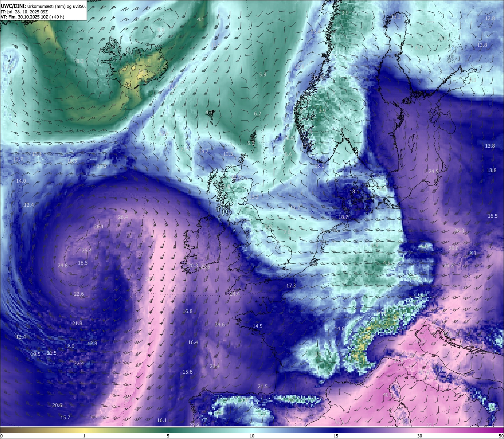Click the map value "14.0"
Image resolution: width=504 pixels, height=439 pixels.
point(21,181)
